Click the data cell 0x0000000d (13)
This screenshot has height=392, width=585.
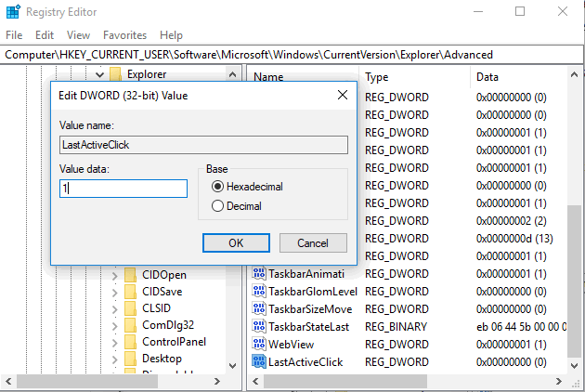pos(514,238)
